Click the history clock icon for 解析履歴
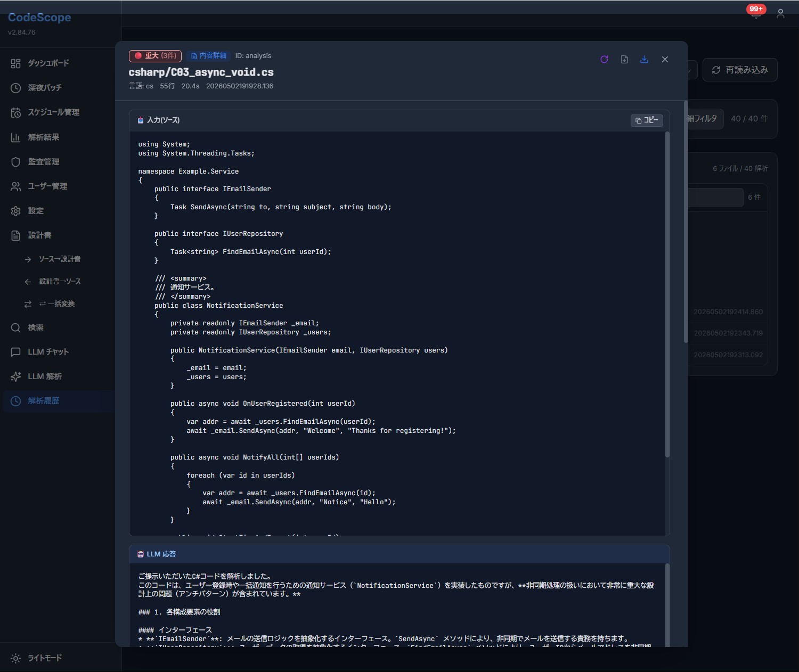This screenshot has height=672, width=799. pyautogui.click(x=15, y=401)
